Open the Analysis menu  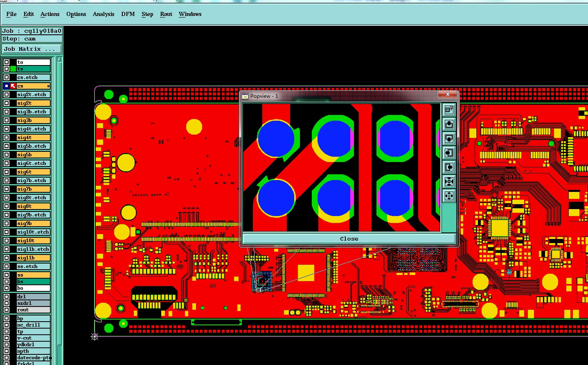click(x=104, y=14)
